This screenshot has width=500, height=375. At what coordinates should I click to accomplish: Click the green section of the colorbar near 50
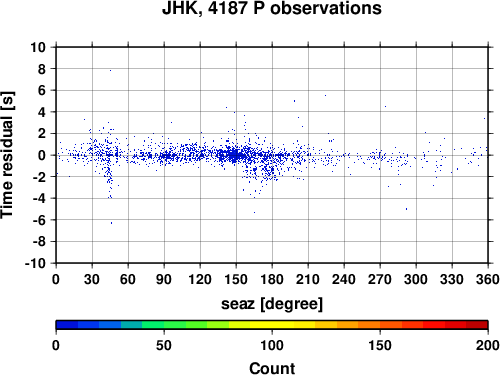(164, 325)
